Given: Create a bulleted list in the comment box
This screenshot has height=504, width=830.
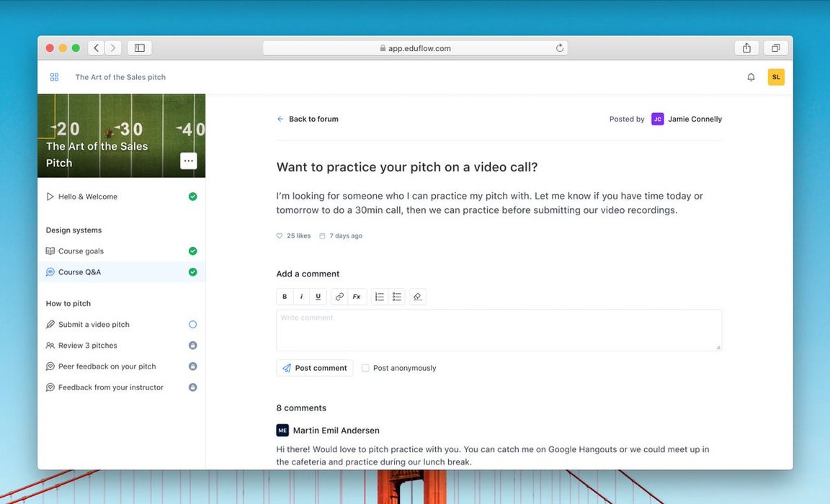Looking at the screenshot, I should coord(396,296).
